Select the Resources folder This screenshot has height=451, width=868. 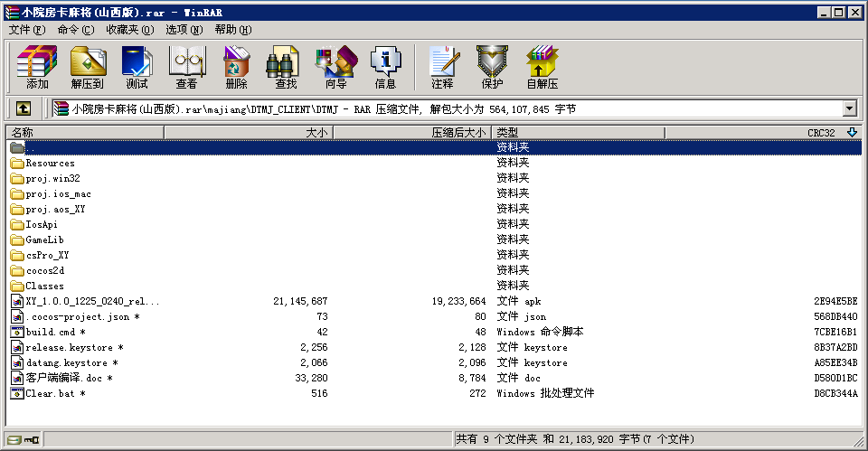point(50,164)
